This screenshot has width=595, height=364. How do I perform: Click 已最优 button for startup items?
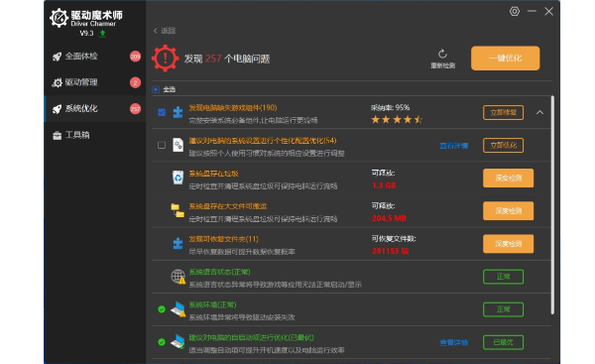pos(503,342)
